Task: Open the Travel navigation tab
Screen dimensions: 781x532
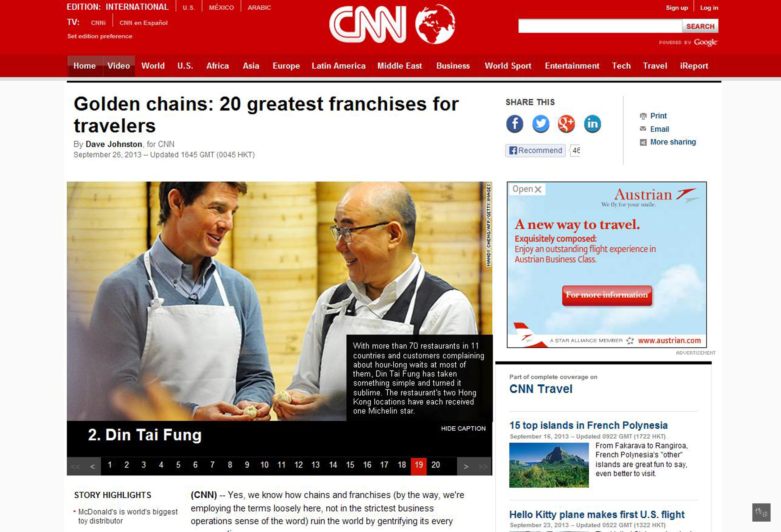Action: 655,66
